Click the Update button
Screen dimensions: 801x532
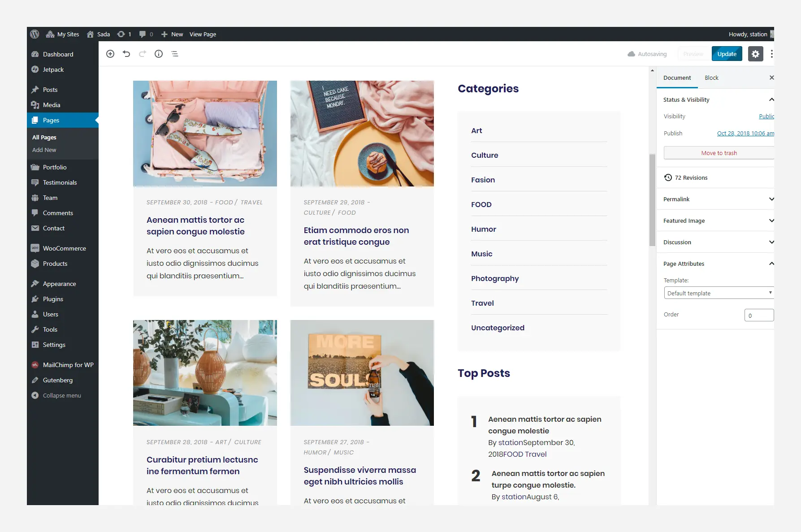coord(727,54)
